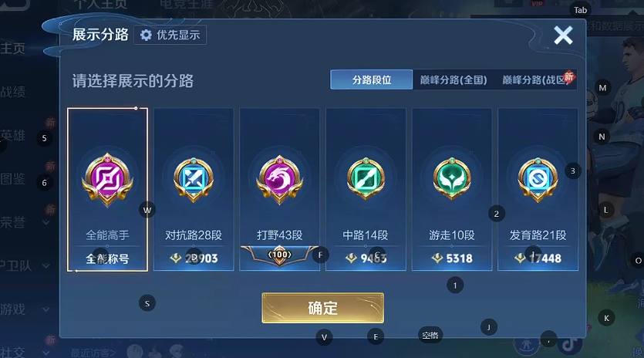
Task: Confirm with the 确定 button
Action: coord(323,308)
